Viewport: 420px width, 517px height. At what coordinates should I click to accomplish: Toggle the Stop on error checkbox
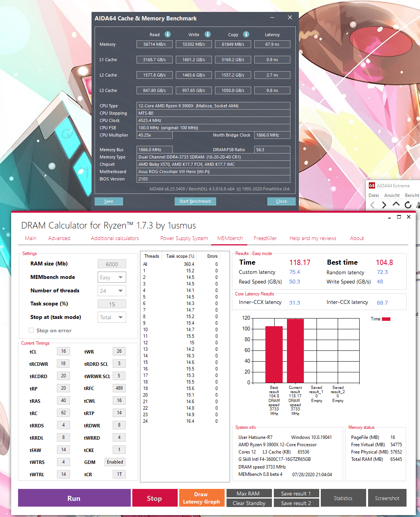[x=32, y=330]
